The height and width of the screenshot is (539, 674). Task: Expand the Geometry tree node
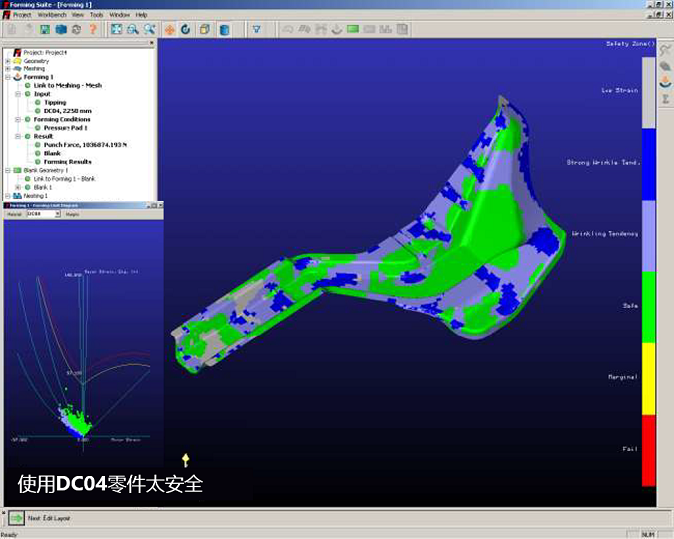click(x=7, y=61)
